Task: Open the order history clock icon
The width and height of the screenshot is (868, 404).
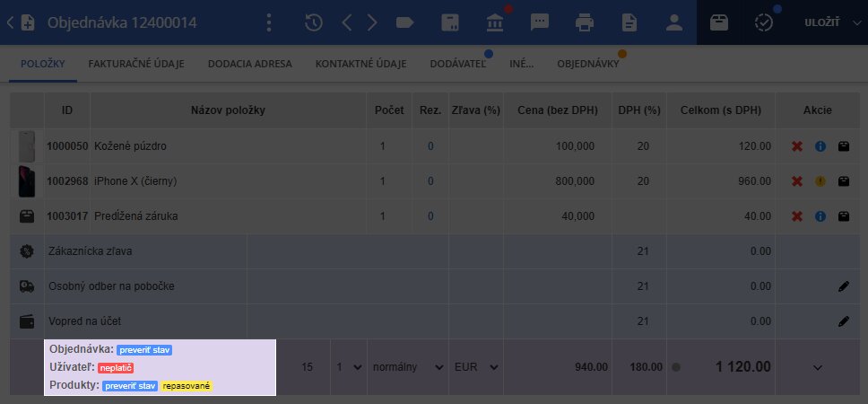Action: [x=314, y=22]
